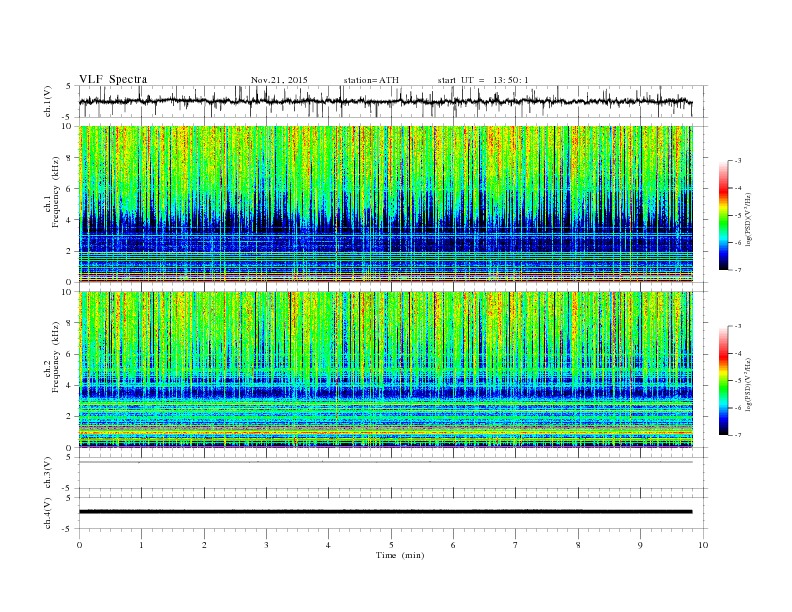Click the 'station=ATH' label
Image resolution: width=792 pixels, height=612 pixels.
pos(371,80)
